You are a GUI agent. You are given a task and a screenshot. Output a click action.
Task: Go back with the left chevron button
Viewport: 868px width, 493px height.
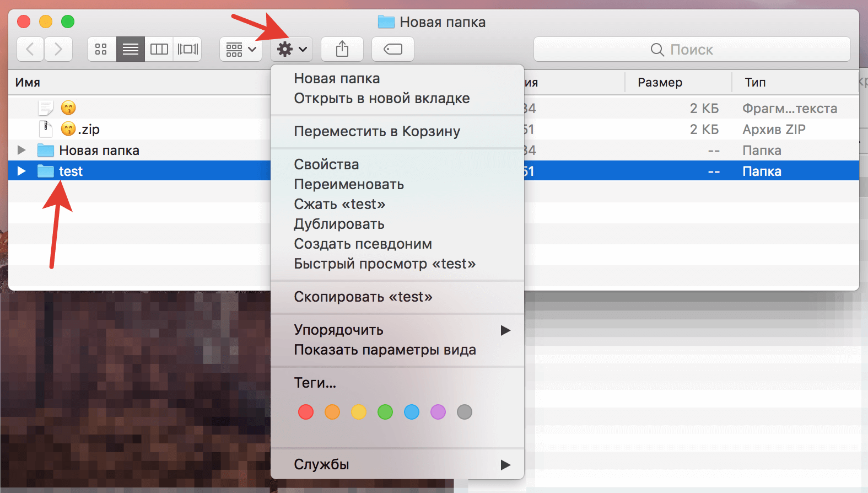tap(31, 50)
